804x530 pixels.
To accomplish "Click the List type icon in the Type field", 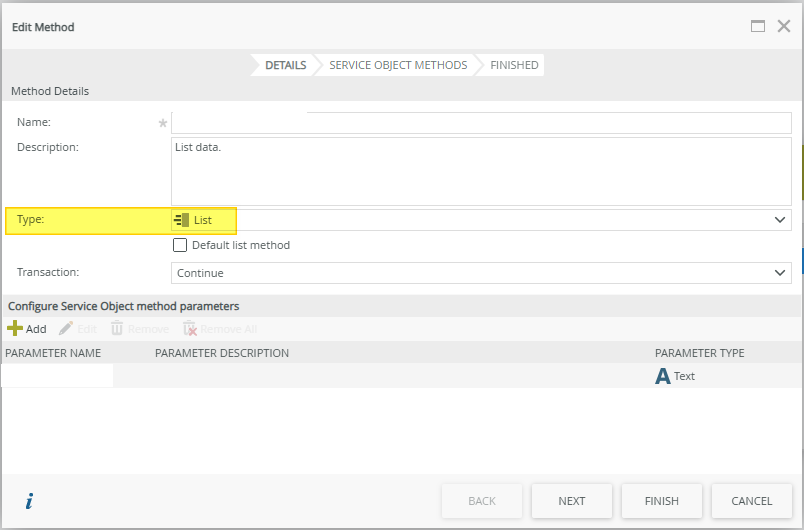I will (182, 220).
